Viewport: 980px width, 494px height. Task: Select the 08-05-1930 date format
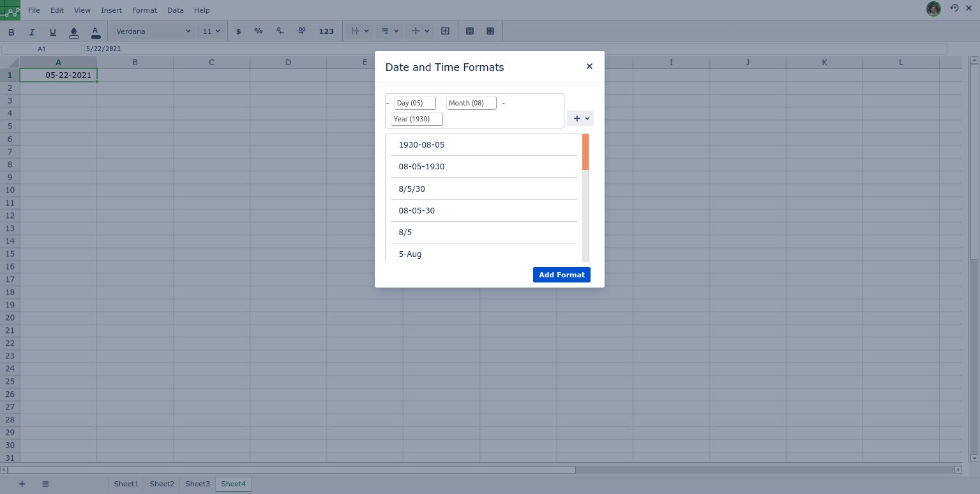coord(421,167)
